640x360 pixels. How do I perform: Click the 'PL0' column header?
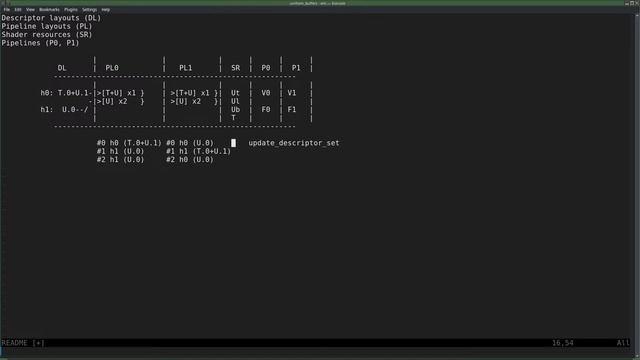(x=112, y=68)
